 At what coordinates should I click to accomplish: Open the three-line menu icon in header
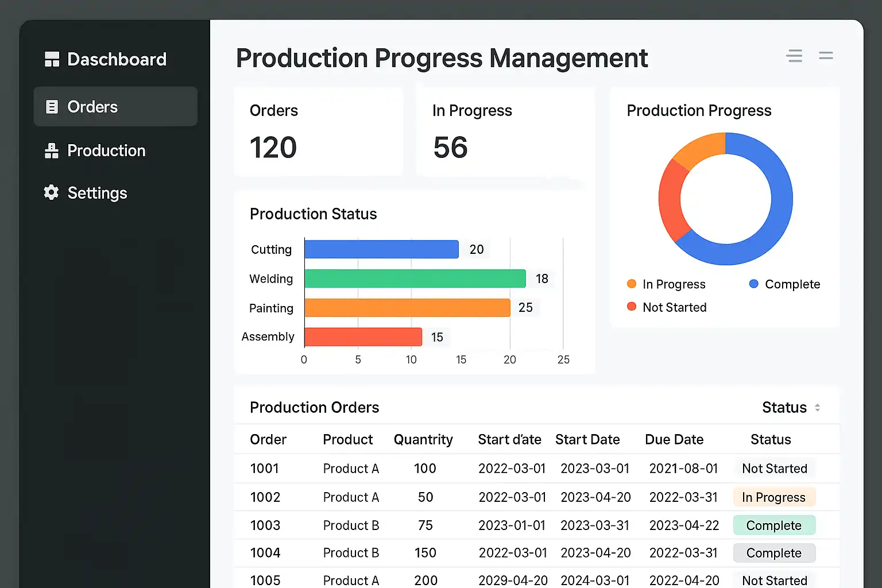click(x=794, y=56)
